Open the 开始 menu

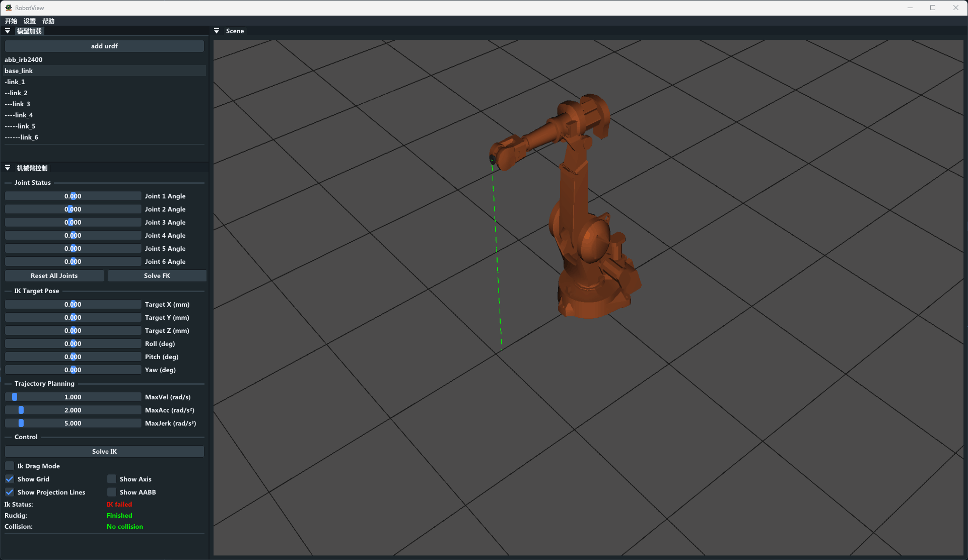pyautogui.click(x=11, y=21)
